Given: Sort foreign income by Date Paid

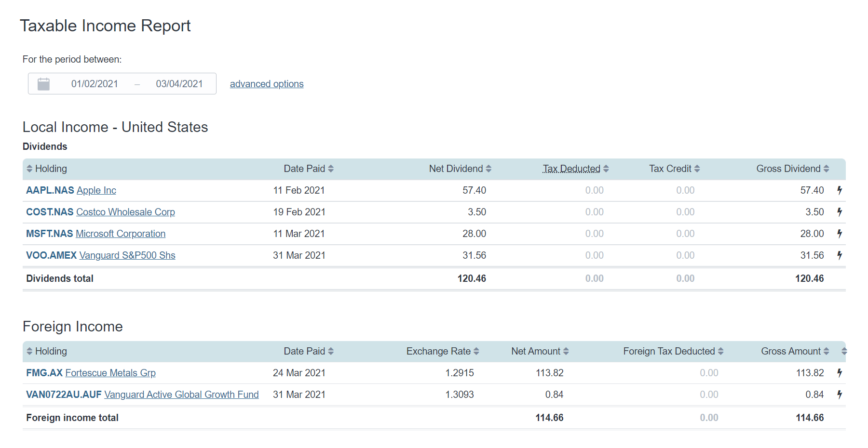Looking at the screenshot, I should pos(309,351).
